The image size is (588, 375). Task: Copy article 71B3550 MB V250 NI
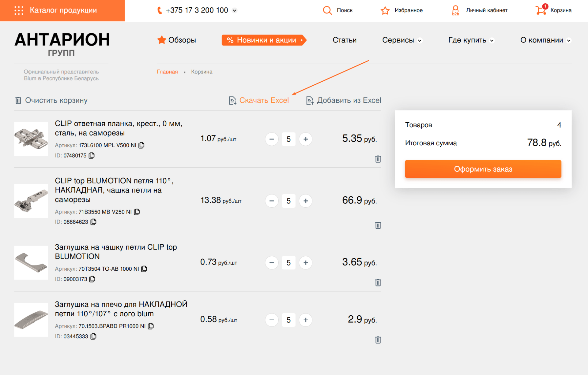pyautogui.click(x=137, y=212)
